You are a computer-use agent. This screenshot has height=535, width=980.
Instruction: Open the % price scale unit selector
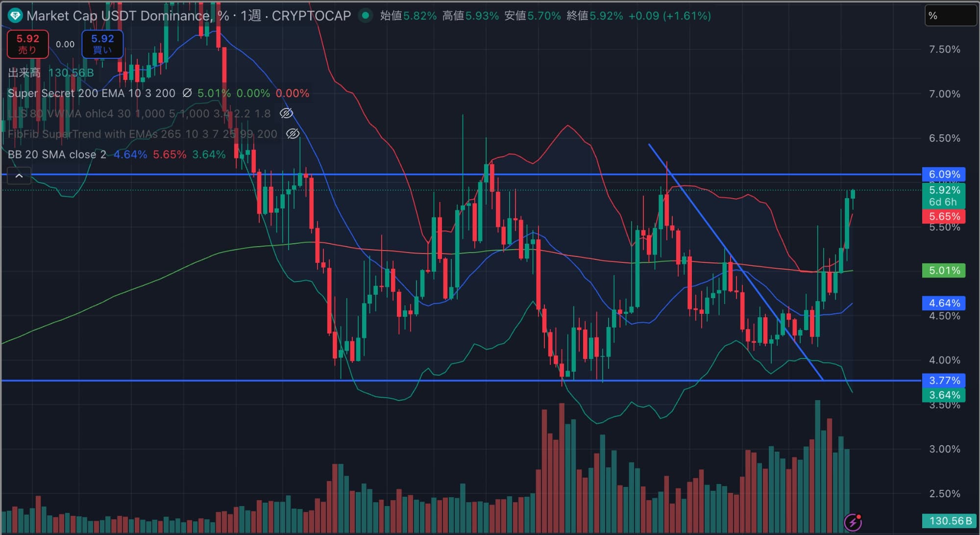[950, 16]
